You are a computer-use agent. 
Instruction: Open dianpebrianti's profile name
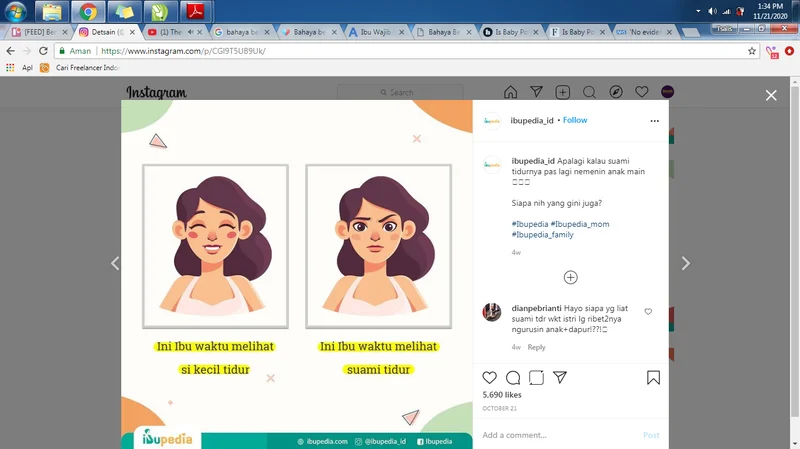pos(537,308)
